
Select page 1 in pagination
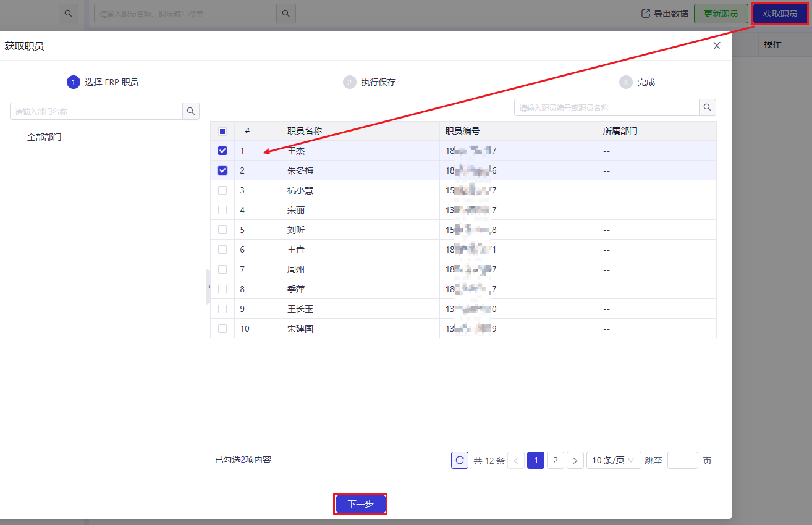[536, 460]
